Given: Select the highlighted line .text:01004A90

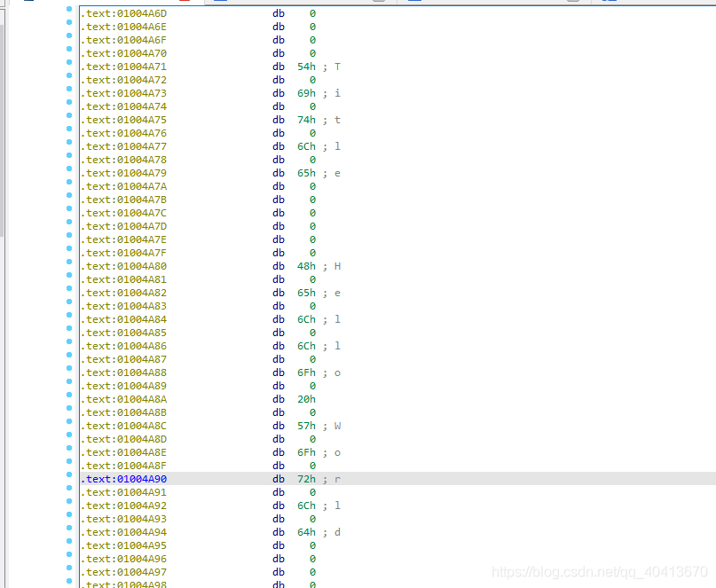Looking at the screenshot, I should coord(397,479).
